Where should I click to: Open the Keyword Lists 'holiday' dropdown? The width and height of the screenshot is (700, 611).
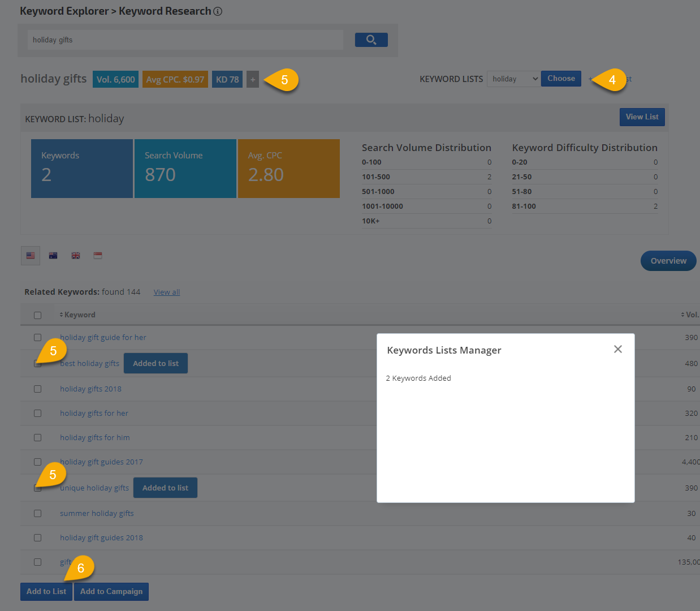pyautogui.click(x=513, y=79)
